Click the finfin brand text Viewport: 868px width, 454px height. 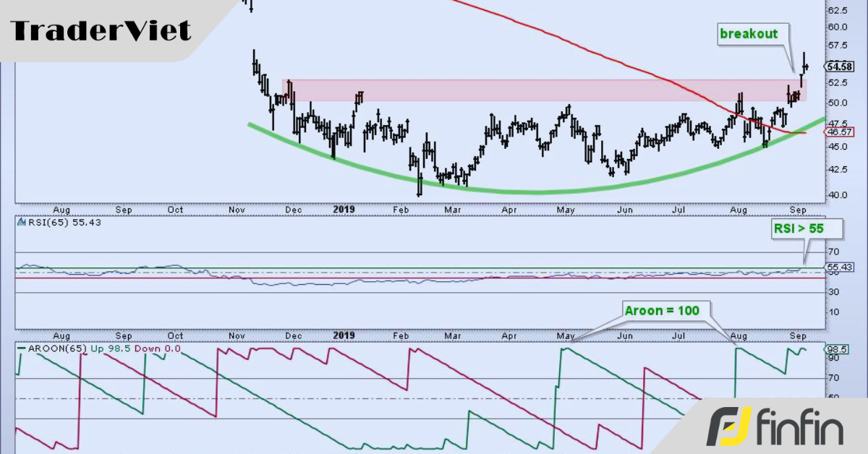click(x=801, y=428)
